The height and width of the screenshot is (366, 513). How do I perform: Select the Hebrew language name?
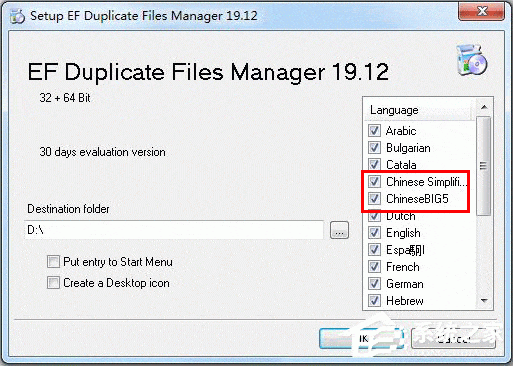[x=405, y=301]
